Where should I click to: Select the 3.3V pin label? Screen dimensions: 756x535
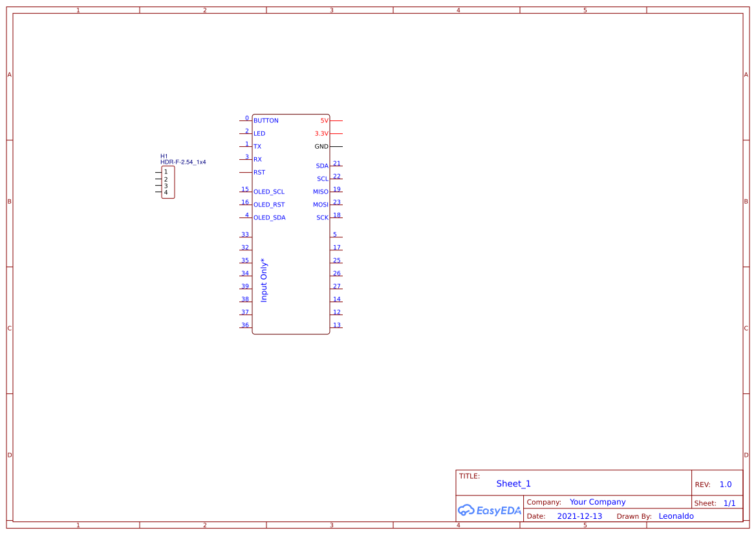[x=321, y=133]
